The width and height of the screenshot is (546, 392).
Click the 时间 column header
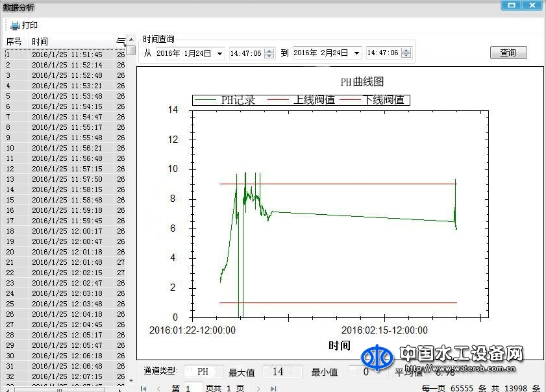pyautogui.click(x=39, y=41)
